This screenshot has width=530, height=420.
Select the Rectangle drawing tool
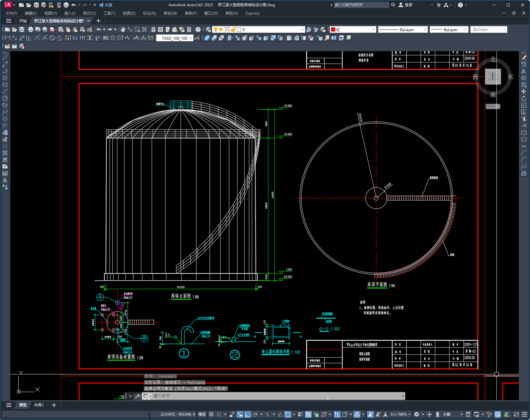point(5,85)
